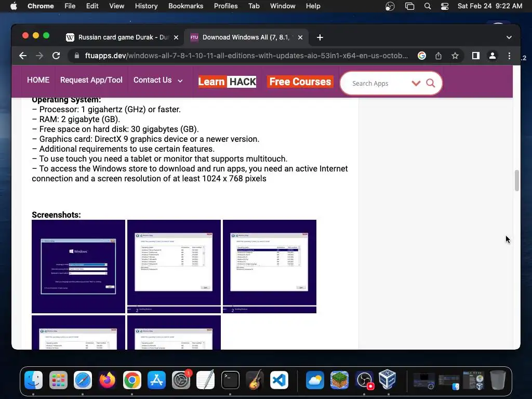Viewport: 532px width, 399px height.
Task: Open VirtualBox from the Dock
Action: (x=388, y=380)
